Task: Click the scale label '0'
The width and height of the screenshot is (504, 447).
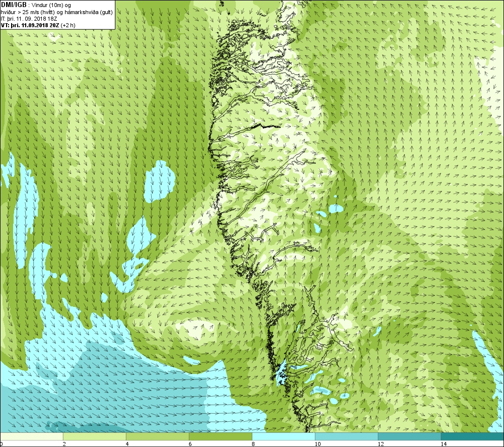Action: tap(2, 444)
